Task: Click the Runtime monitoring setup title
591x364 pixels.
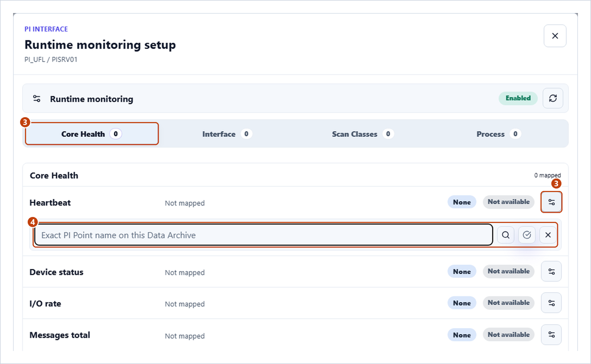Action: (100, 45)
